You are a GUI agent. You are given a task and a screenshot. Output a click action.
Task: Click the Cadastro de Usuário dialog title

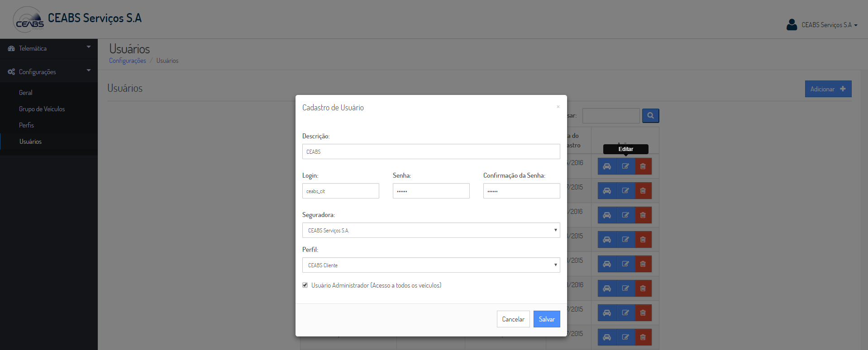click(x=333, y=108)
